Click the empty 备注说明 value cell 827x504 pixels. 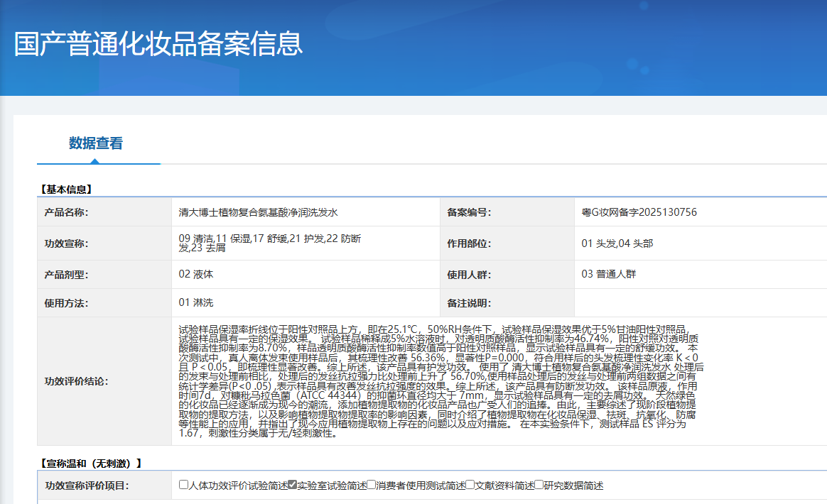tap(700, 303)
